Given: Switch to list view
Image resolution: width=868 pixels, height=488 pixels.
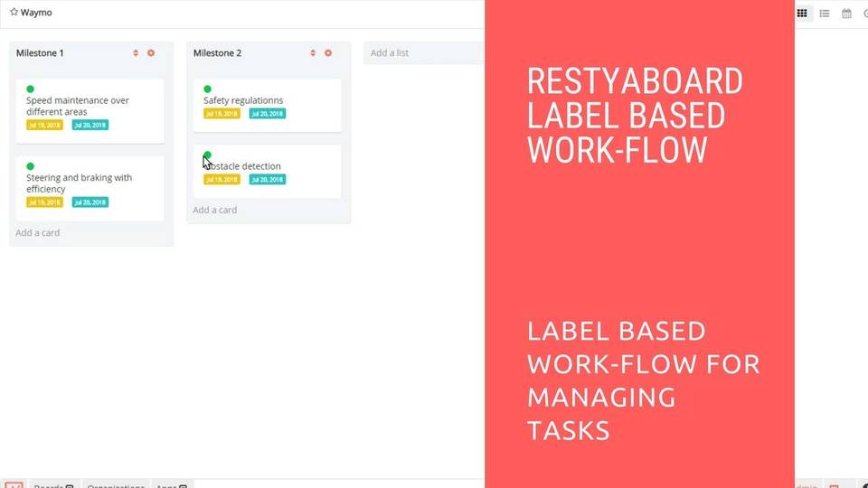Looking at the screenshot, I should (825, 14).
